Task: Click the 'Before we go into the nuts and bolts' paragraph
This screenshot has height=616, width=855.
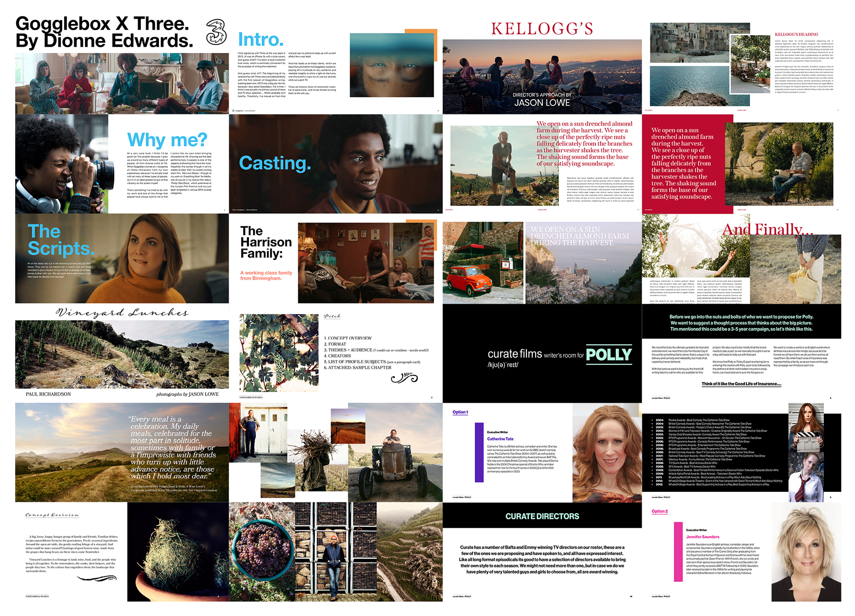Action: pos(741,323)
